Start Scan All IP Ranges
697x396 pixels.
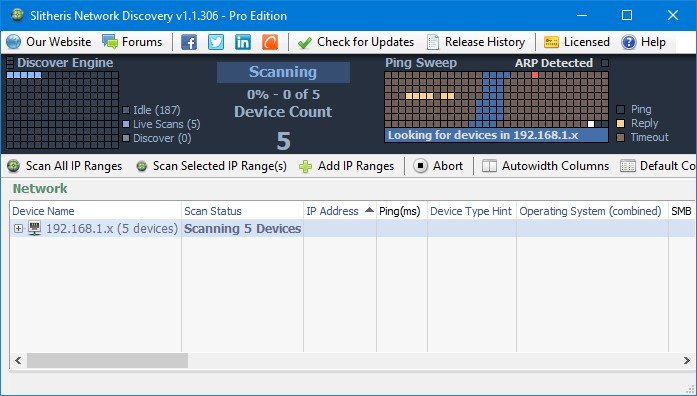tap(74, 166)
